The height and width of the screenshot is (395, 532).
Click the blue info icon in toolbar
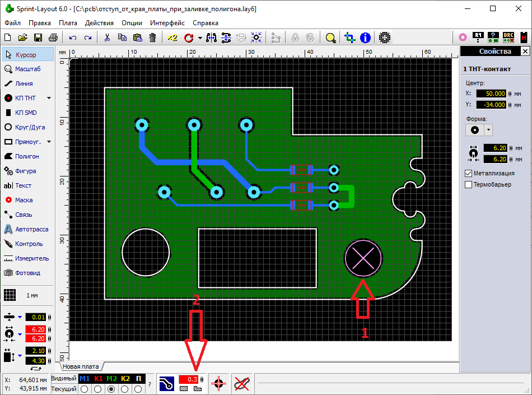tap(365, 38)
